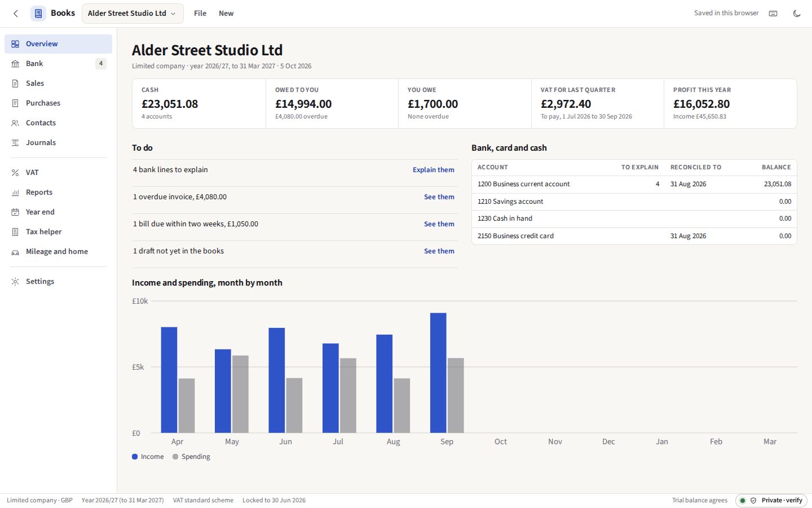812x508 pixels.
Task: Click the green status dot icon
Action: pyautogui.click(x=743, y=501)
